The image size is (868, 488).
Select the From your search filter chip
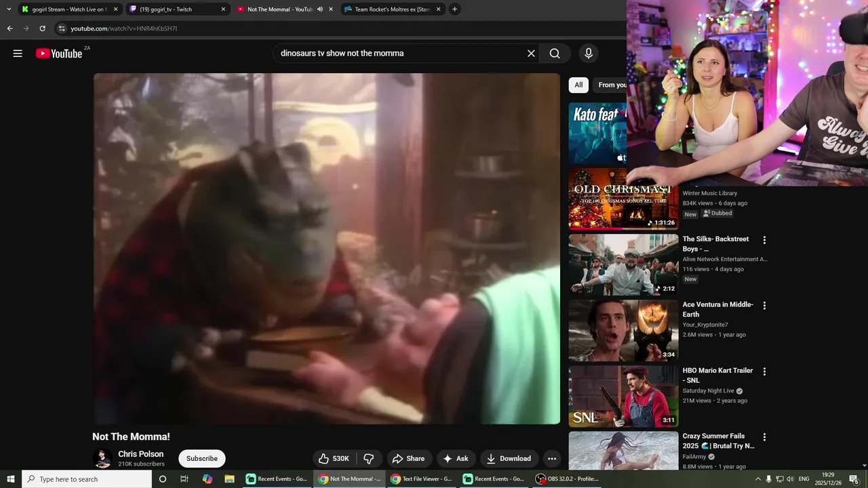610,85
